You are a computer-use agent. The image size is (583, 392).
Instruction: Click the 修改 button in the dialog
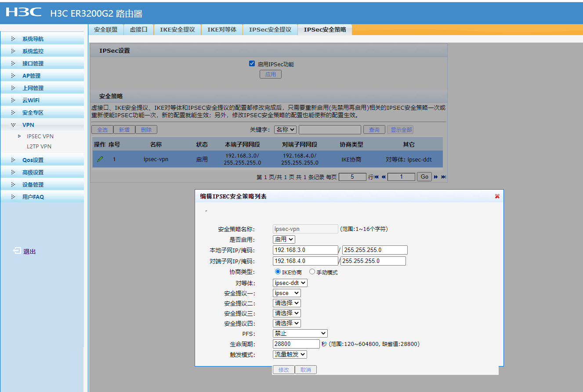click(284, 370)
